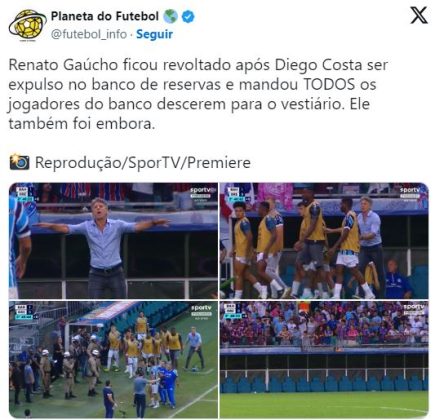Click sportv watermark in empty bench photo
Viewport: 435px width, 420px height.
tap(414, 309)
